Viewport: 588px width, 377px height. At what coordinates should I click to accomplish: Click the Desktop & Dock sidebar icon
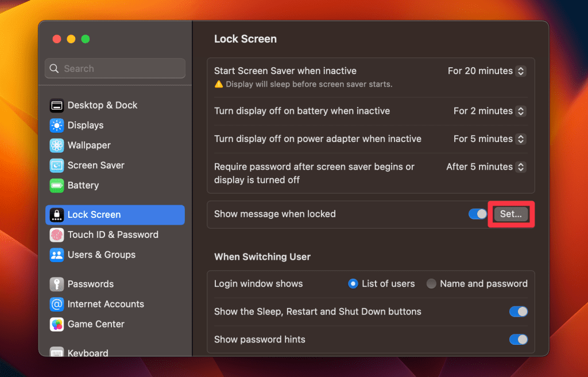[x=57, y=106]
